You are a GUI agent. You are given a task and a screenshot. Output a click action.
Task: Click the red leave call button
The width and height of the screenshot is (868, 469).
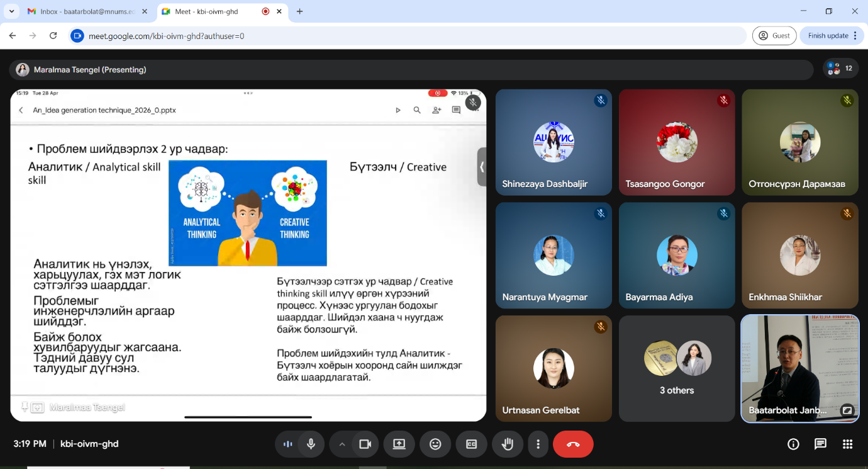573,444
